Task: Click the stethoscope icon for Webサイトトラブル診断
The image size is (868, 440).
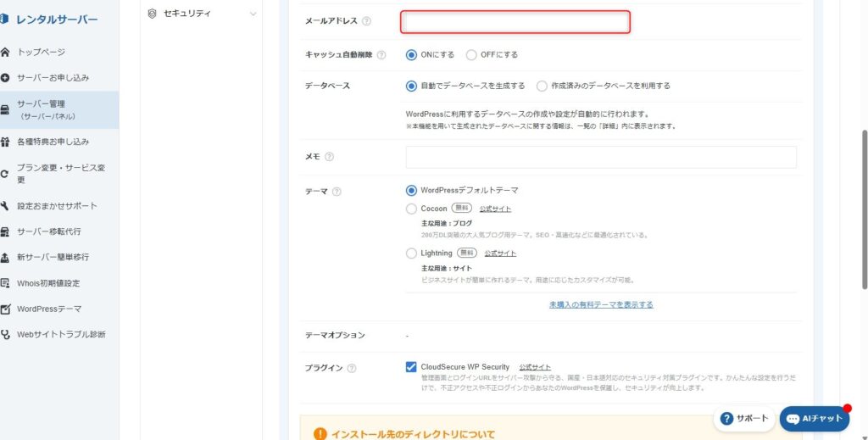Action: point(6,334)
